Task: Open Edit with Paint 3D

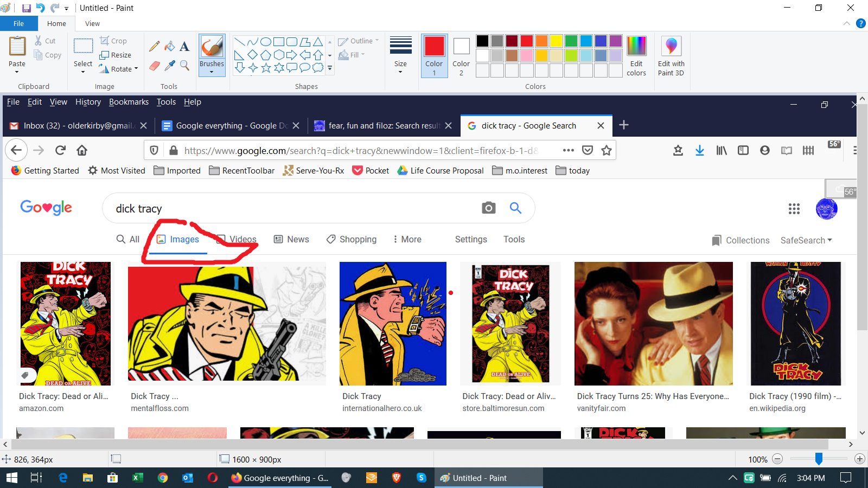Action: coord(671,56)
